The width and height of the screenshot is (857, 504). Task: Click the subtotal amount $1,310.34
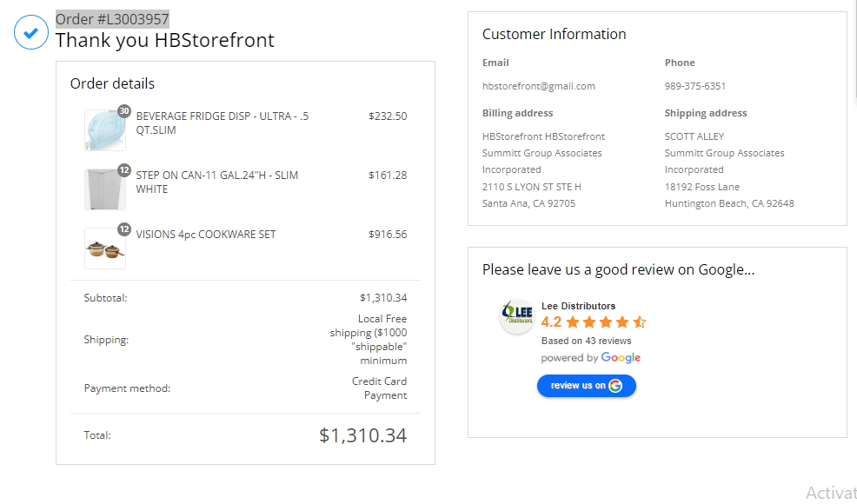383,298
